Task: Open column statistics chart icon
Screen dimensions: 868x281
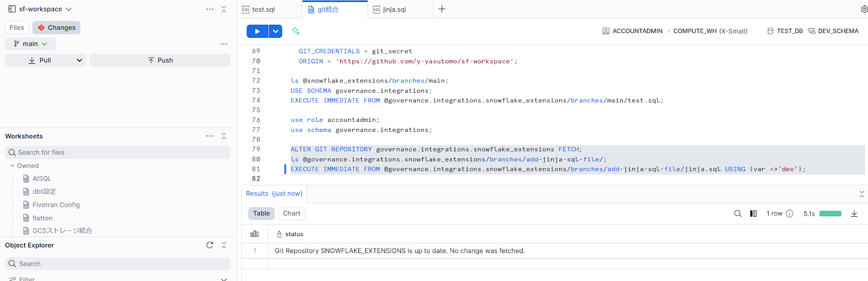Action: (255, 234)
